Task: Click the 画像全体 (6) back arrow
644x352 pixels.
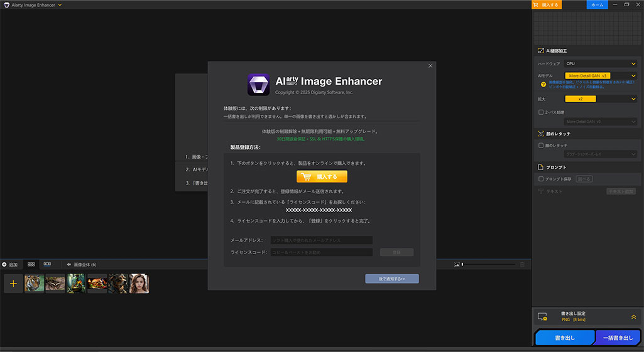Action: 68,265
